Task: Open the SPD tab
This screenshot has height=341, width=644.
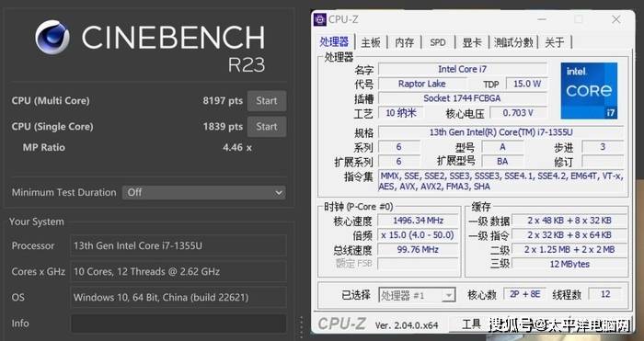Action: [x=438, y=42]
